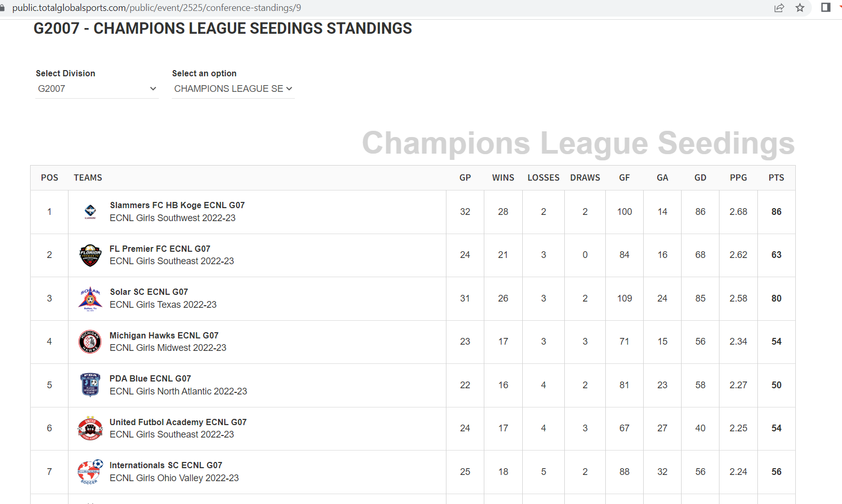Open Solar SC ECNL G07 team link
842x504 pixels.
coord(149,292)
